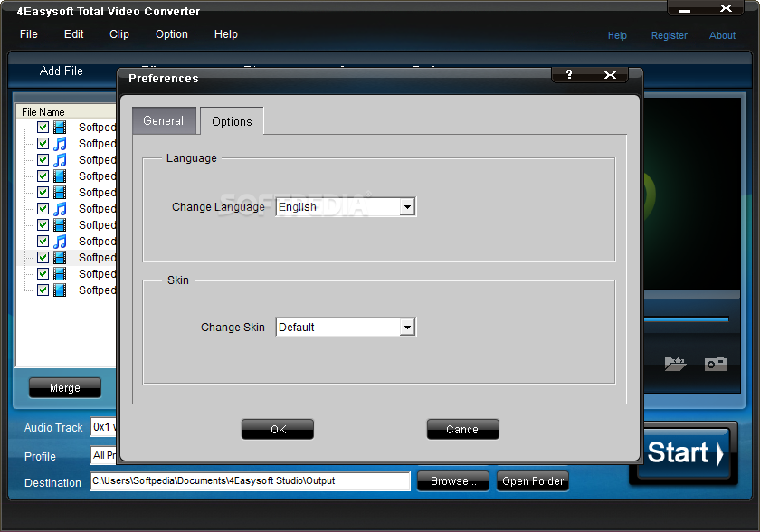The image size is (760, 532).
Task: Click the film icon of the first file row
Action: [60, 128]
